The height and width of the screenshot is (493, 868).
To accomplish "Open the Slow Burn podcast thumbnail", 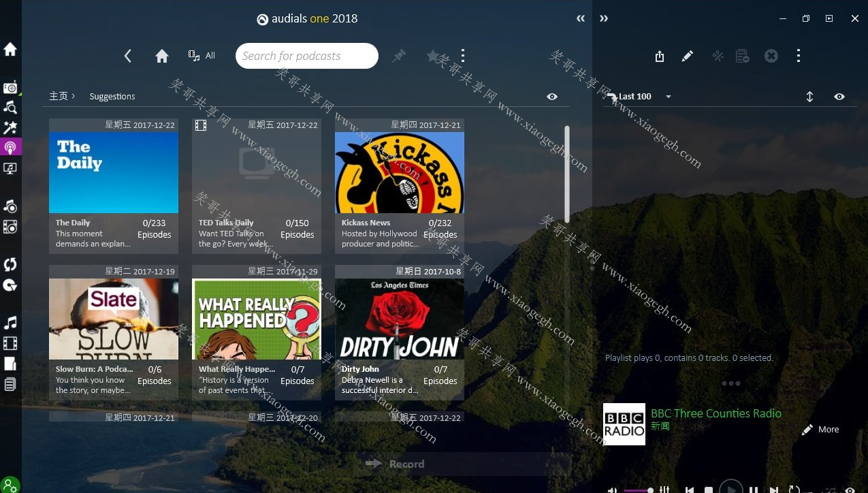I will click(114, 319).
